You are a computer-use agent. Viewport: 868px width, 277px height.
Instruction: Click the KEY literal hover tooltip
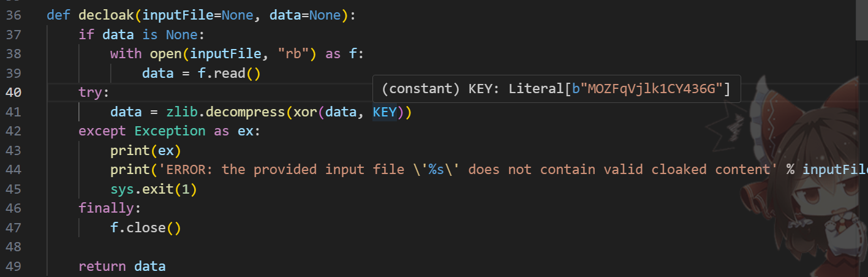[x=556, y=89]
